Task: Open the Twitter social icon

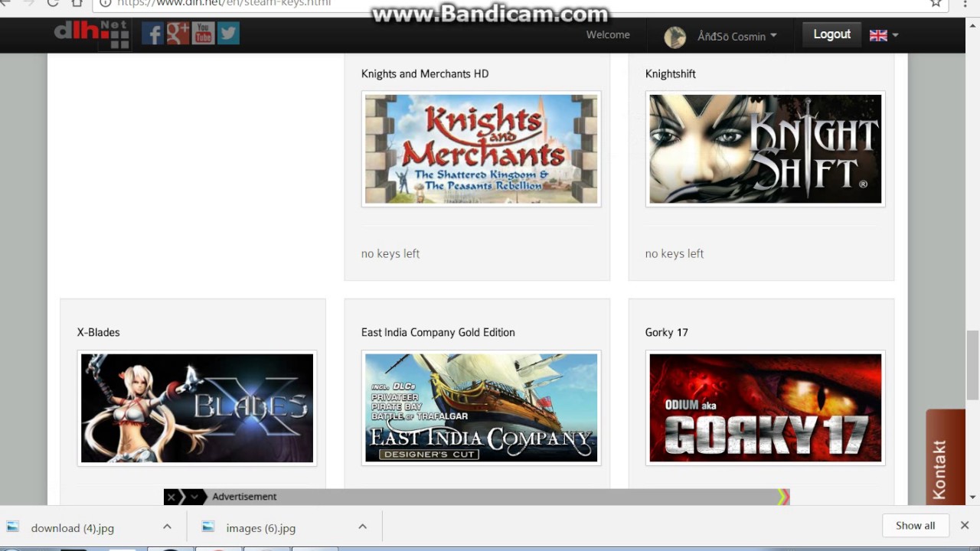Action: point(228,34)
